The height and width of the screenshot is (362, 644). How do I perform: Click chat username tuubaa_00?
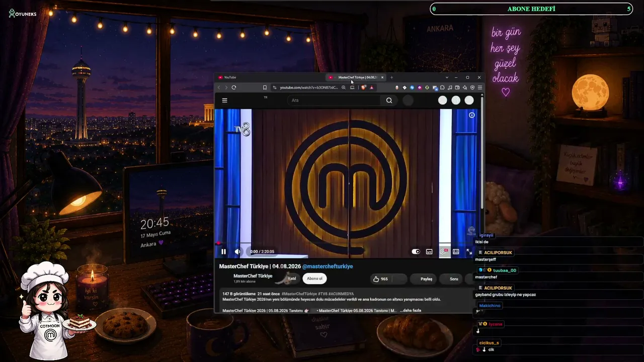click(x=504, y=270)
